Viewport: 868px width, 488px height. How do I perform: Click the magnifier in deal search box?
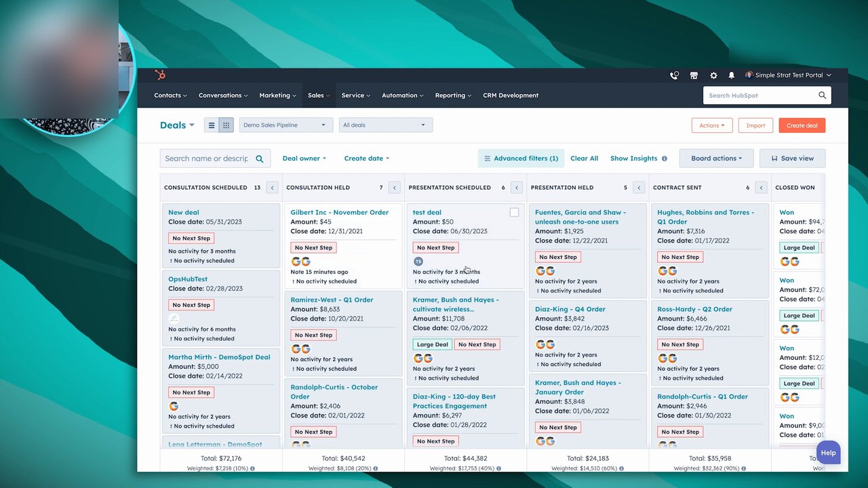(x=260, y=159)
